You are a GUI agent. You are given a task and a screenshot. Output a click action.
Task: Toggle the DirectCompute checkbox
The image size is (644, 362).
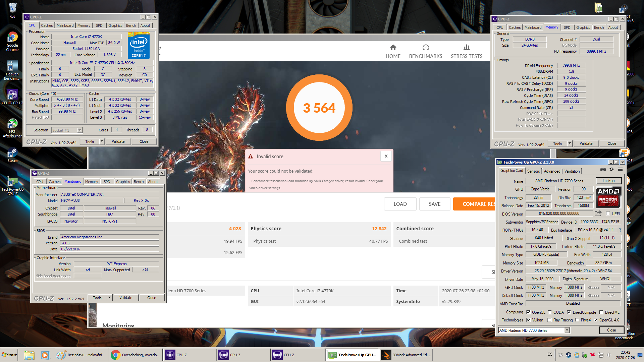tap(569, 312)
